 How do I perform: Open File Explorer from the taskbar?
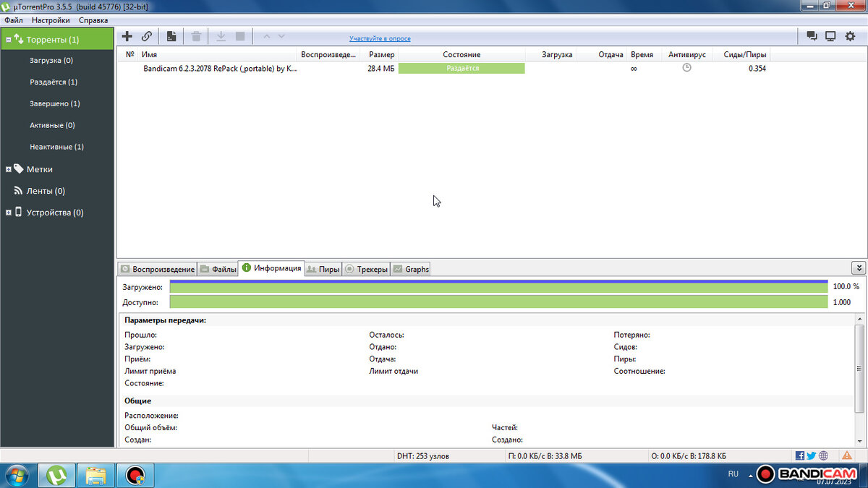point(96,476)
